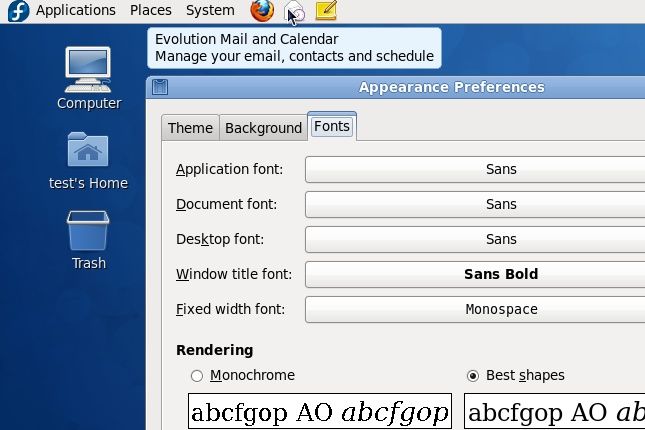Image resolution: width=645 pixels, height=430 pixels.
Task: Launch Firefox from the top panel
Action: pos(262,11)
